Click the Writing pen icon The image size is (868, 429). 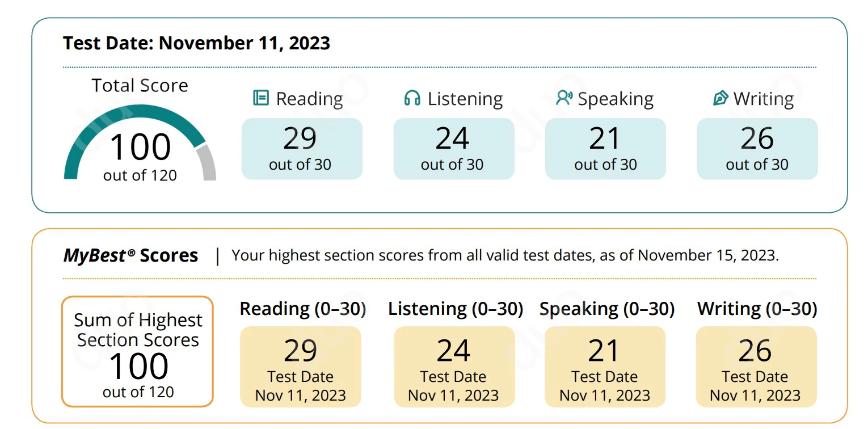tap(720, 98)
